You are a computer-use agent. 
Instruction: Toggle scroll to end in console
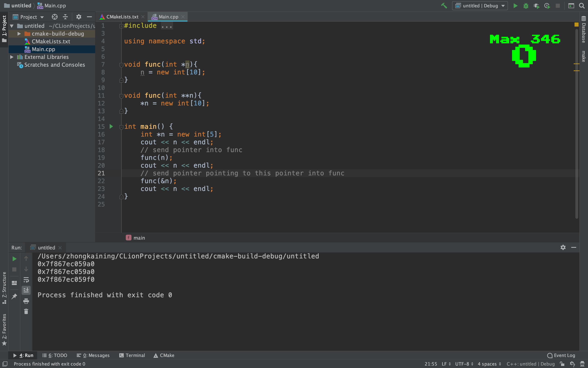pos(26,290)
